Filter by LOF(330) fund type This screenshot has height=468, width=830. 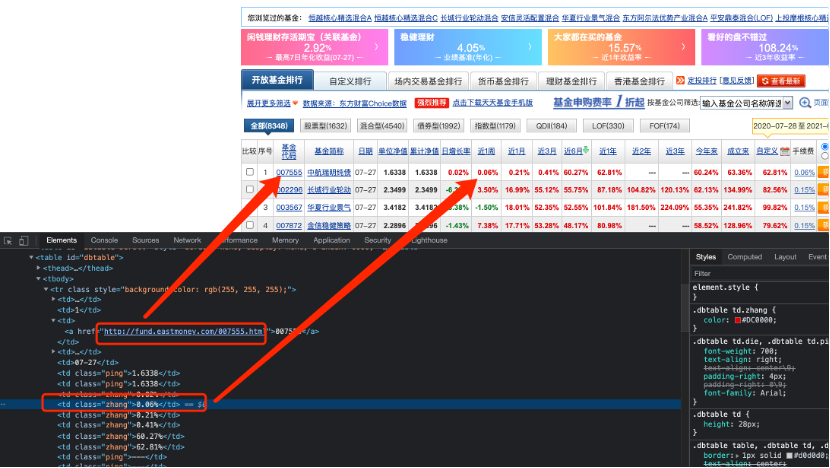[608, 126]
